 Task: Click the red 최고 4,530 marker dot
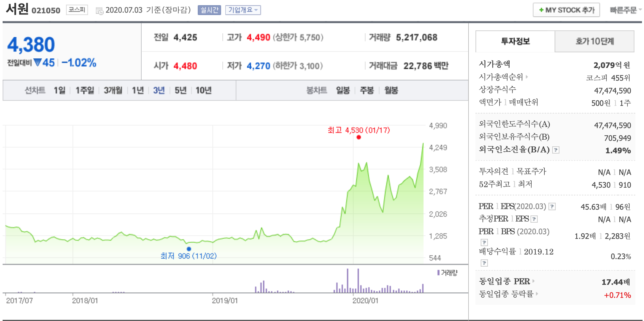pyautogui.click(x=359, y=137)
